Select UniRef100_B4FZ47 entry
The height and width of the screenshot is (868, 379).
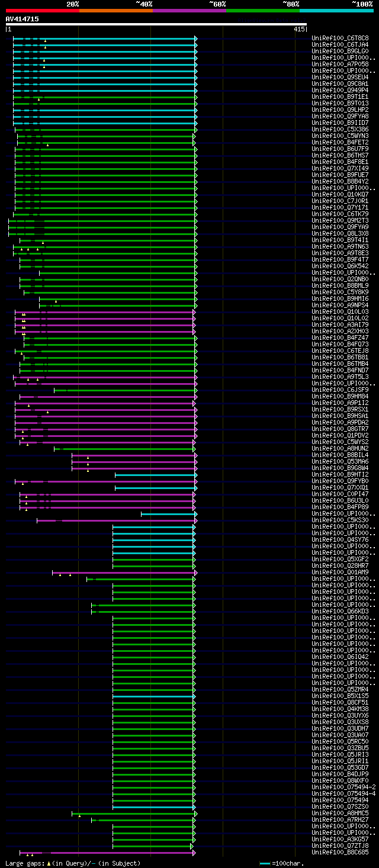(341, 337)
